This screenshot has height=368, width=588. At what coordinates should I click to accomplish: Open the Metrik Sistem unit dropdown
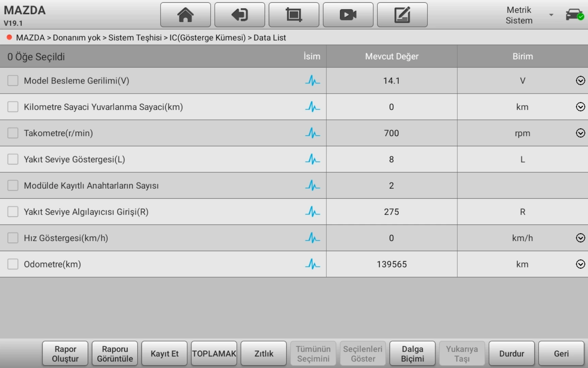pyautogui.click(x=530, y=15)
